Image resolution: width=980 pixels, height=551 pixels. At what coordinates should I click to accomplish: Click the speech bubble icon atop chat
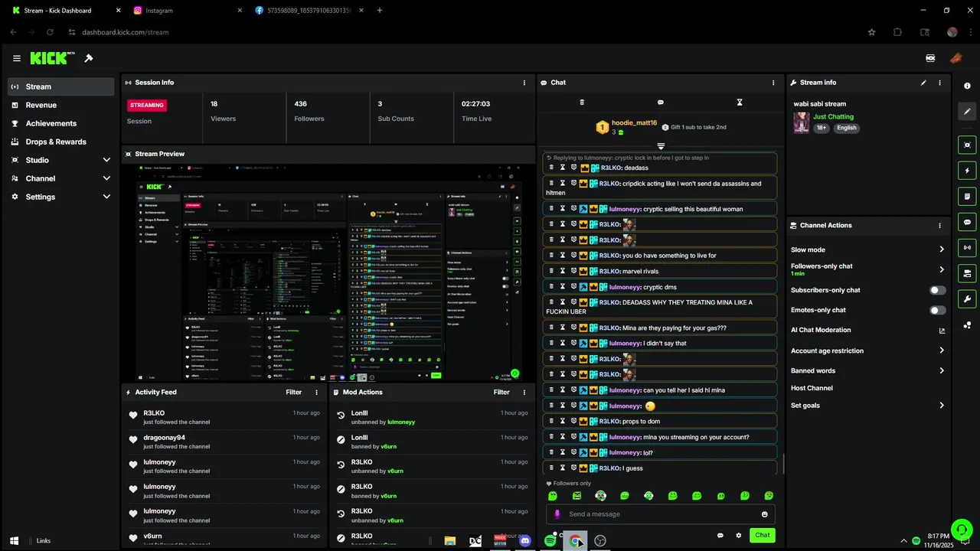pos(661,102)
